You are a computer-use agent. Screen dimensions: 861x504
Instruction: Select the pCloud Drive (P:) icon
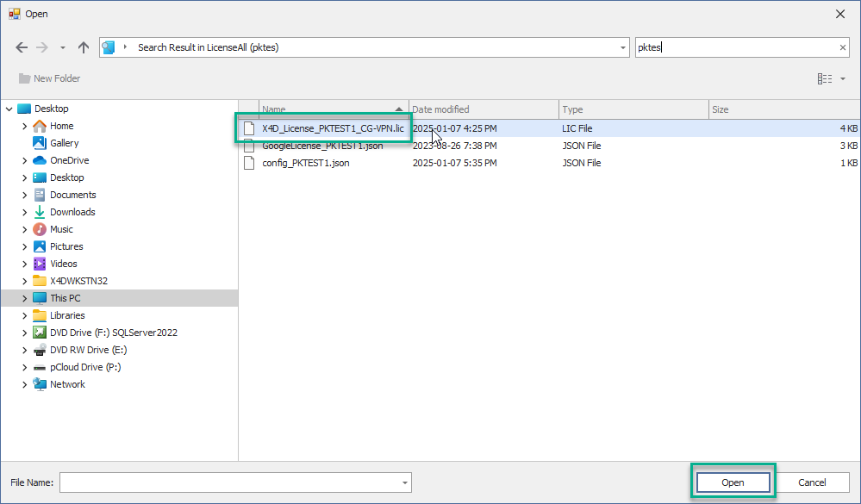[40, 367]
